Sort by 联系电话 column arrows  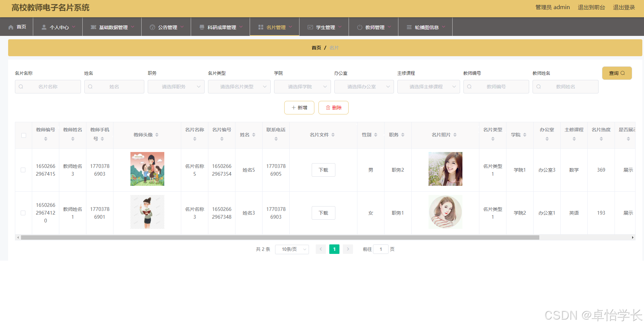pos(276,139)
